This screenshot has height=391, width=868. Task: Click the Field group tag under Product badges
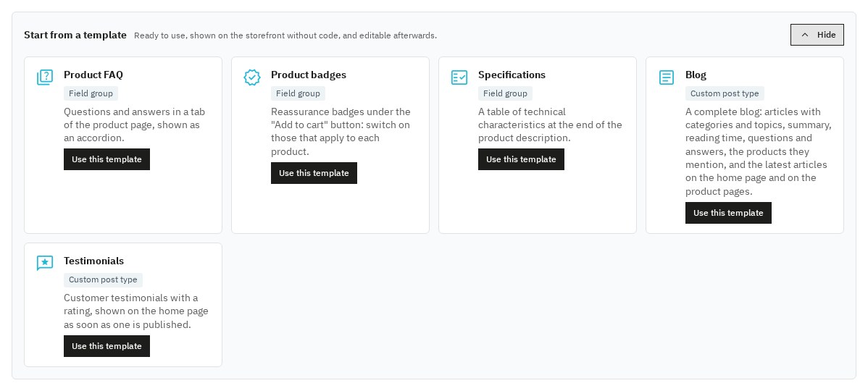point(298,93)
